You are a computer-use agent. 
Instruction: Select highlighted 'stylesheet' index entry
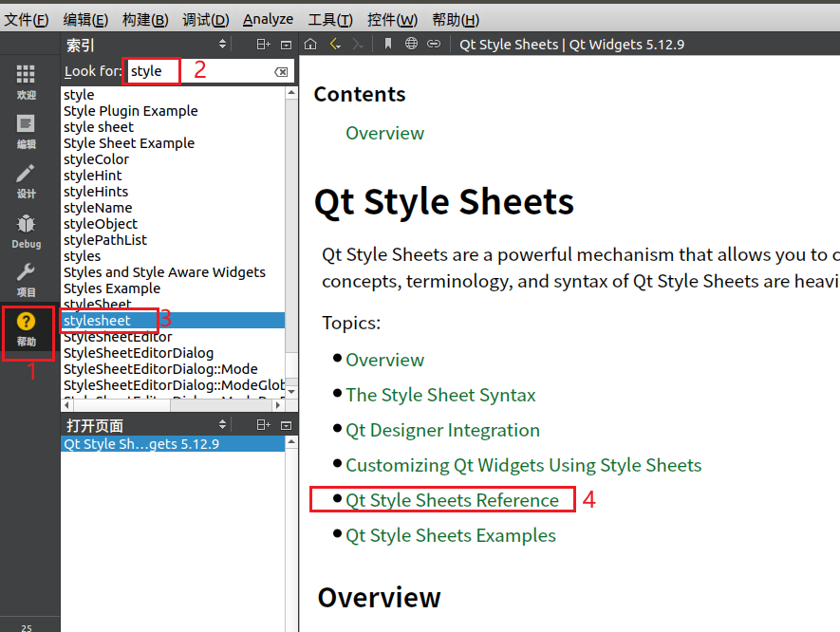(173, 321)
